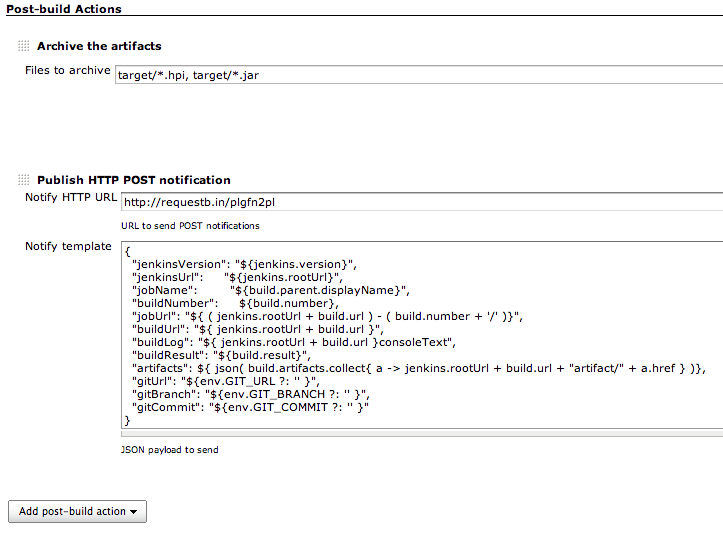Screen dimensions: 723x541
Task: Click the gitCommit line in the template
Action: coord(250,407)
